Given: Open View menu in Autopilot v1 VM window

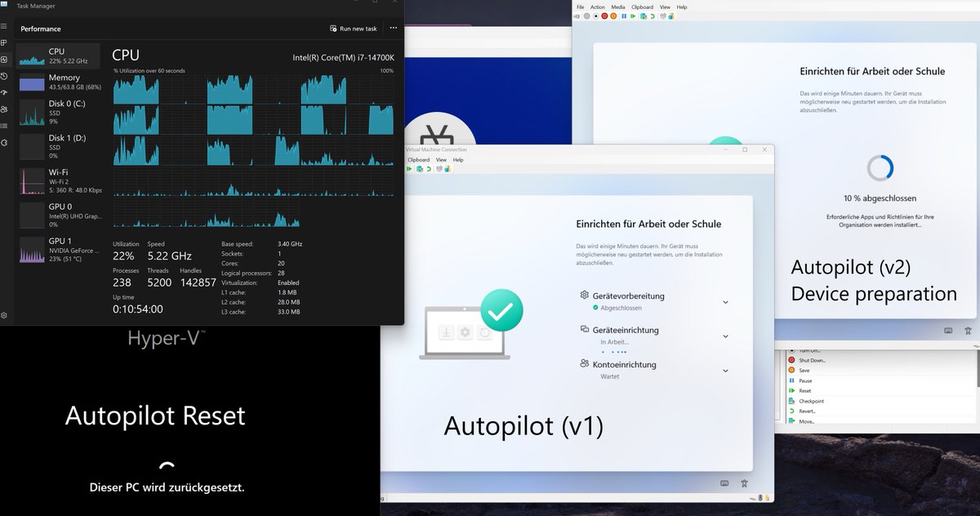Looking at the screenshot, I should [441, 160].
